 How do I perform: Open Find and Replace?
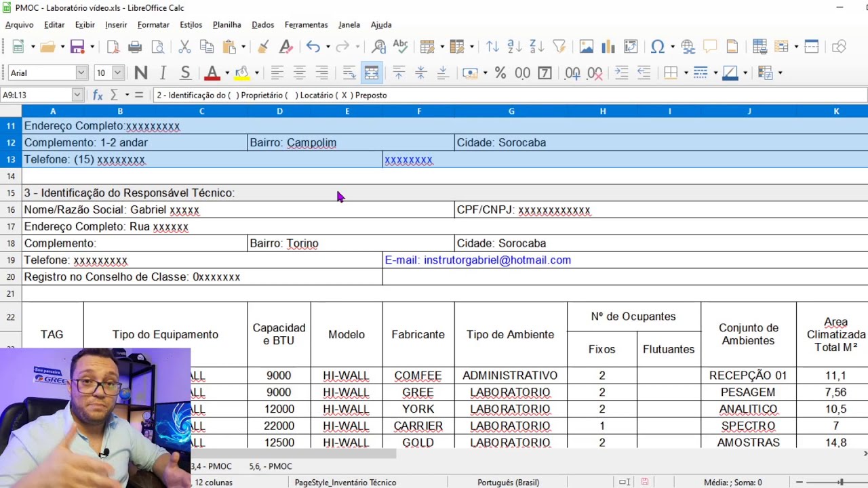pyautogui.click(x=379, y=47)
